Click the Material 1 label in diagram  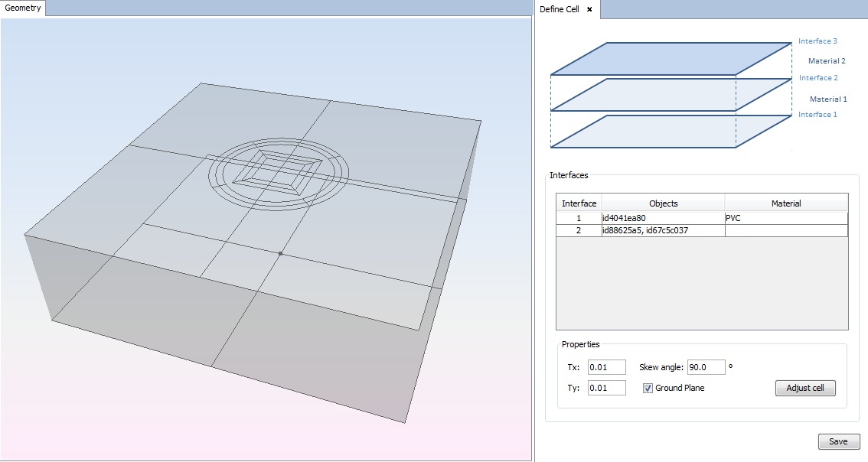(828, 99)
